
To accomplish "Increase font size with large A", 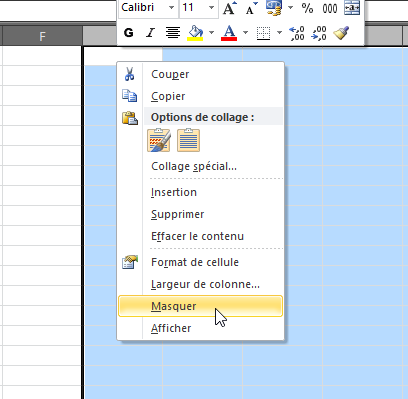I will (229, 8).
